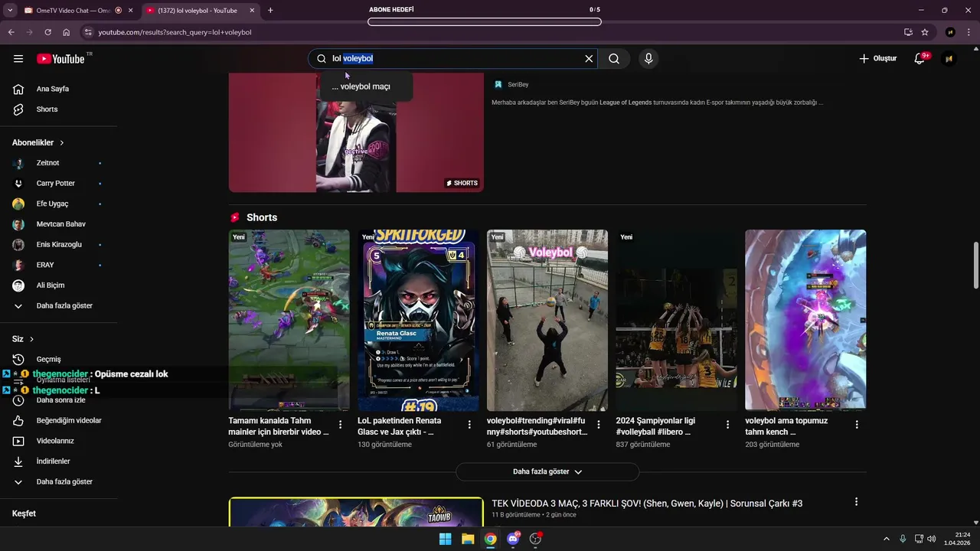980x551 pixels.
Task: Open the Voleybol street short thumbnail
Action: 547,321
